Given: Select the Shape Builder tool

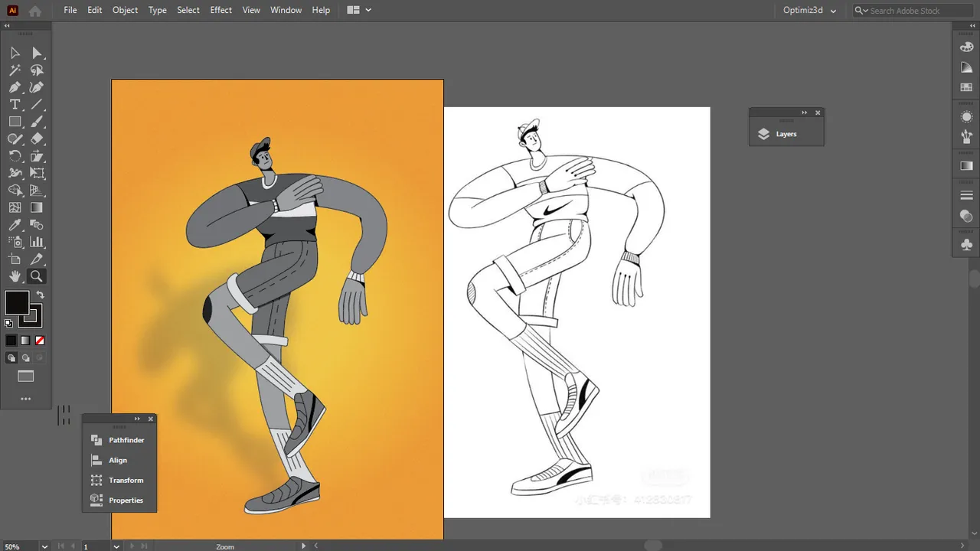Looking at the screenshot, I should 15,191.
